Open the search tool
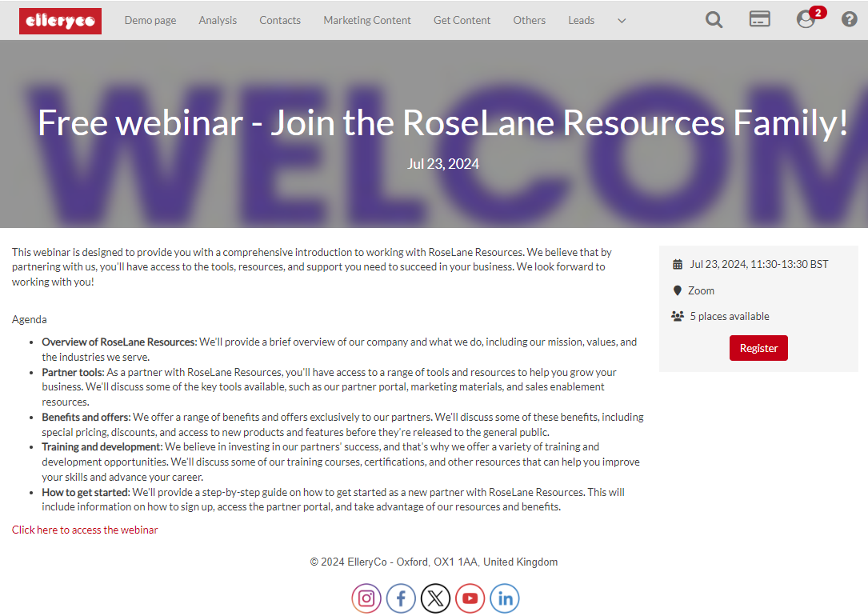This screenshot has width=868, height=616. (x=714, y=19)
